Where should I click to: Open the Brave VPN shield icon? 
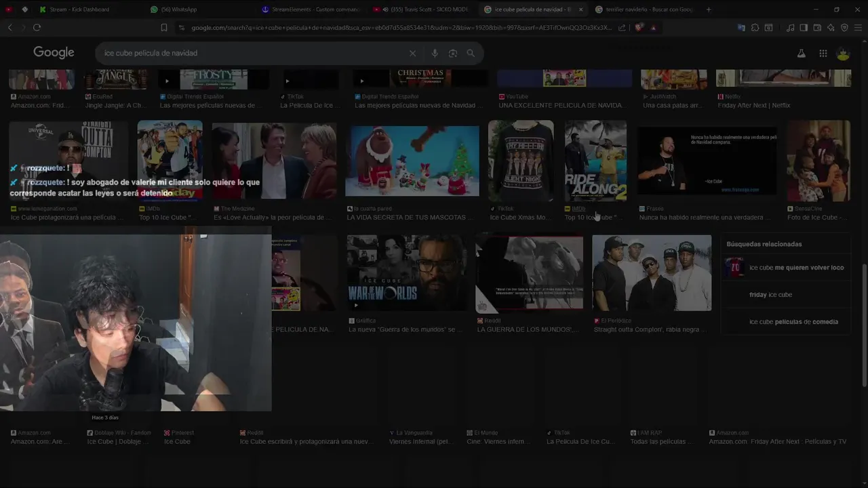(x=844, y=28)
